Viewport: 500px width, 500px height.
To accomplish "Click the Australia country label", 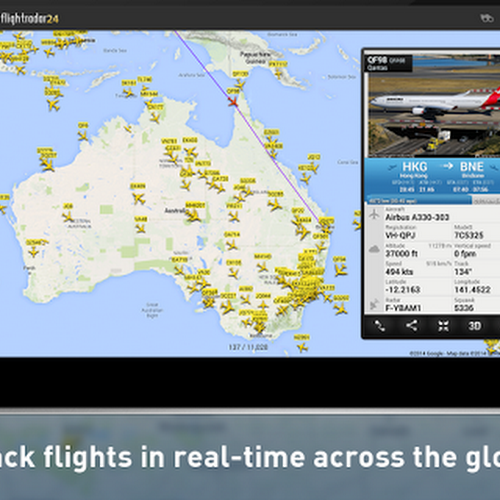I will click(175, 210).
